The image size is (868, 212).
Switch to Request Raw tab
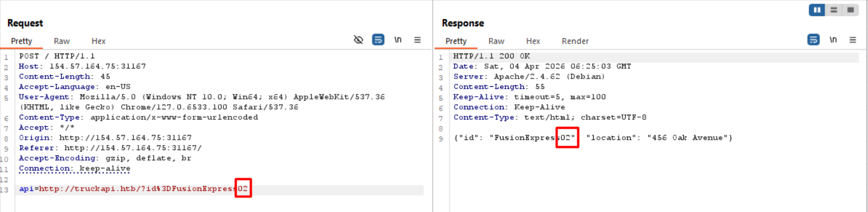tap(62, 41)
